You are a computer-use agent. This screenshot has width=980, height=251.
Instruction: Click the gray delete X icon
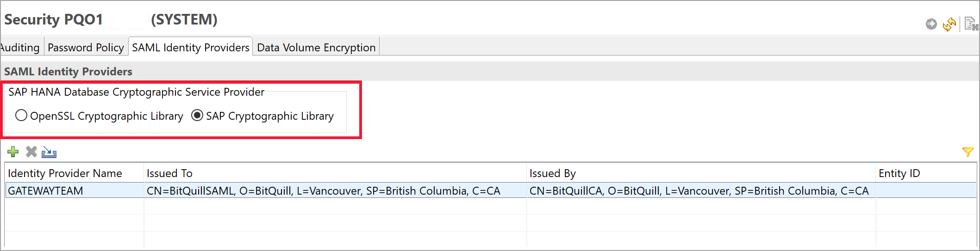pyautogui.click(x=31, y=152)
